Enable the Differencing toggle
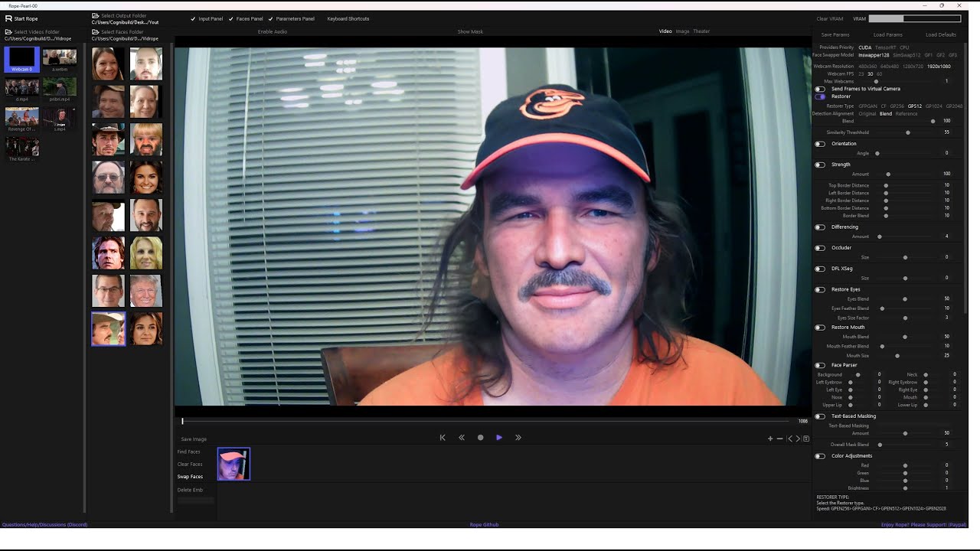Image resolution: width=980 pixels, height=551 pixels. coord(820,227)
